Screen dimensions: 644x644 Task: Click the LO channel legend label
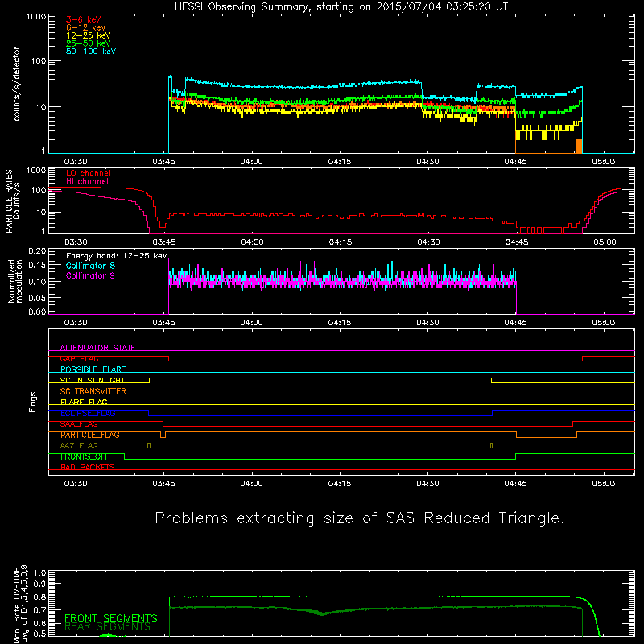(89, 173)
